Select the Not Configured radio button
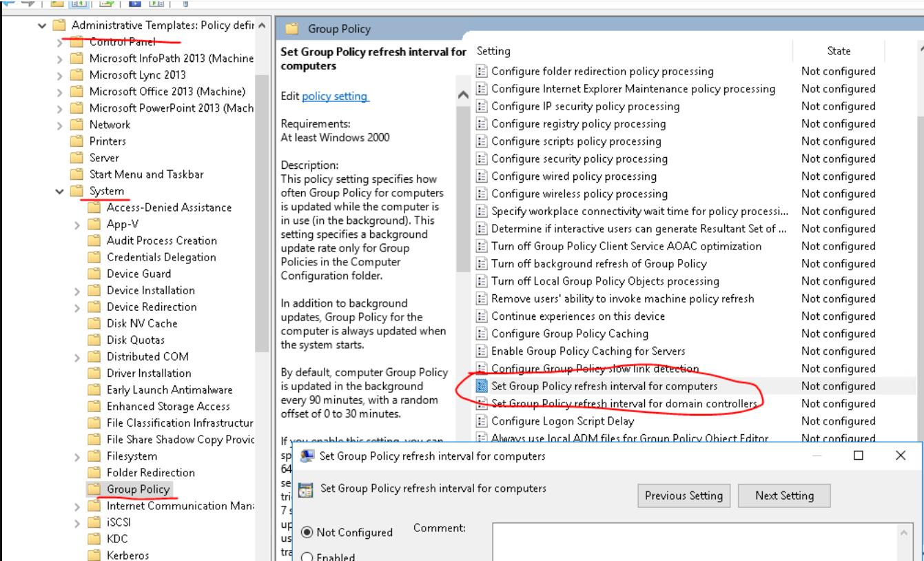The height and width of the screenshot is (561, 924). [307, 532]
